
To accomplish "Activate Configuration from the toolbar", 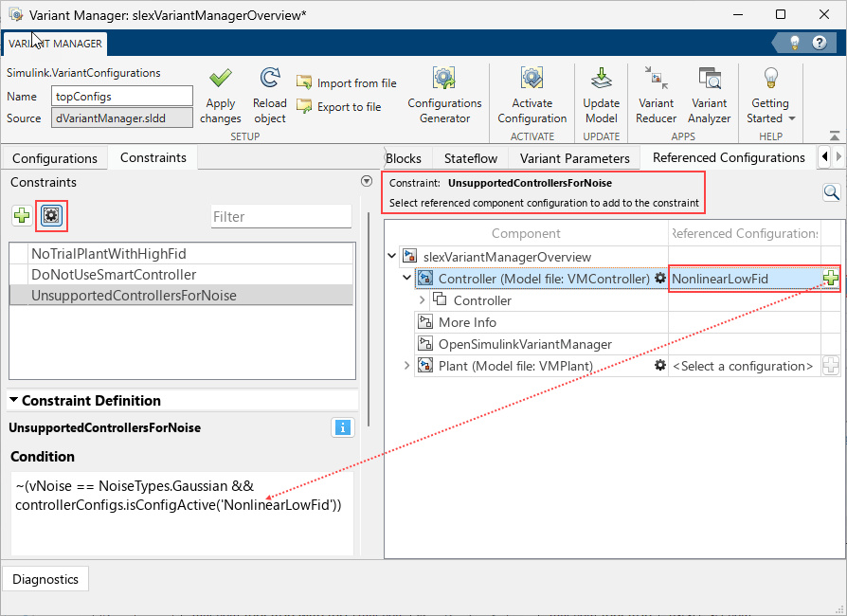I will [532, 96].
